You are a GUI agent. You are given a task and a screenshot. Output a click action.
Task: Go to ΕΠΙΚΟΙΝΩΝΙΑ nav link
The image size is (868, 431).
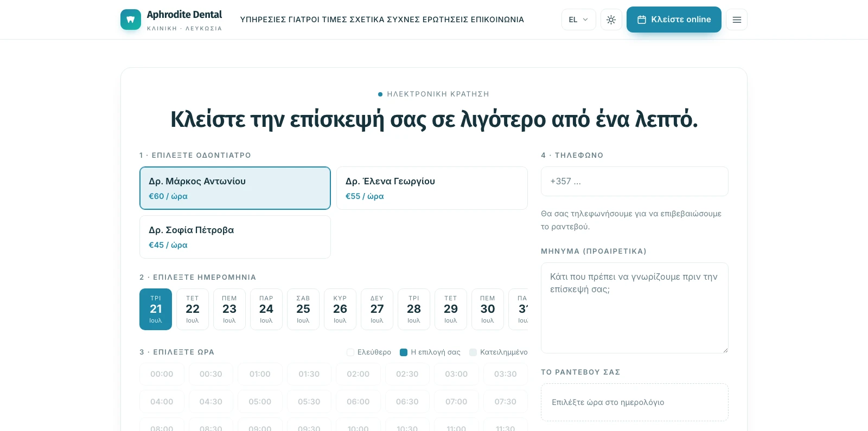point(497,20)
